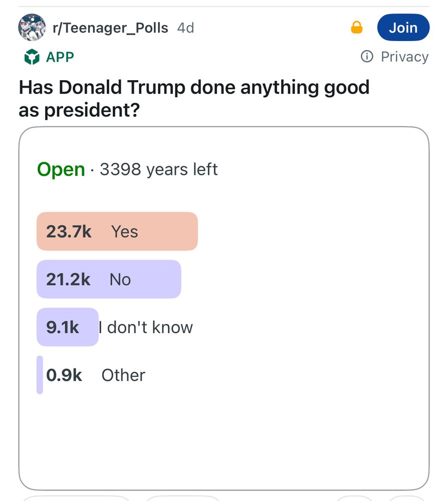Join the r/Teenager_Polls community

[x=403, y=28]
